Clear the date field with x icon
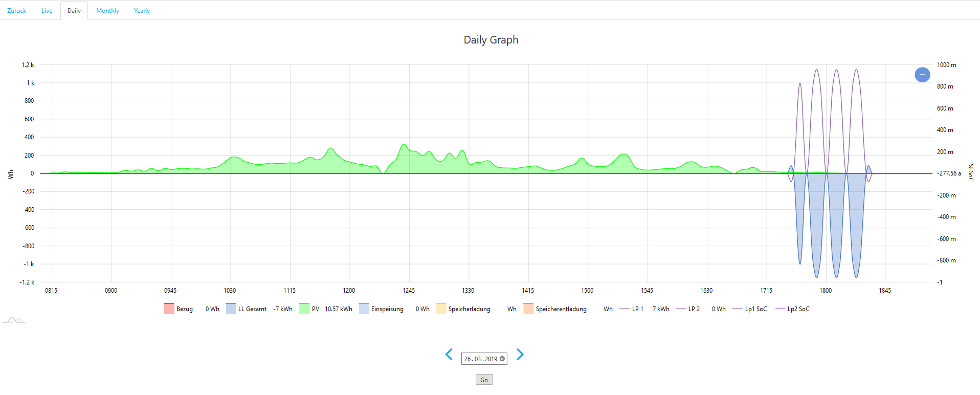This screenshot has height=395, width=980. tap(502, 359)
